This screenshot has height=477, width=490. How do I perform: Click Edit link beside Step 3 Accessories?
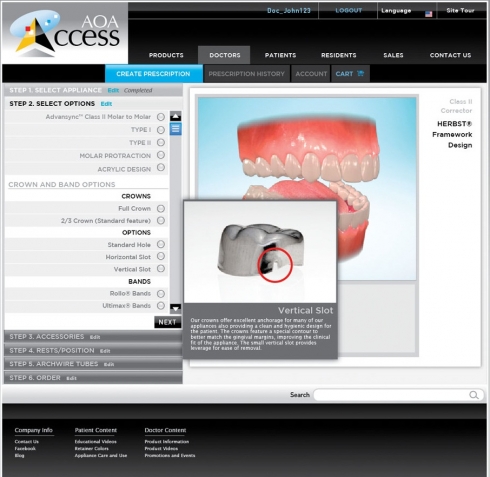click(95, 337)
